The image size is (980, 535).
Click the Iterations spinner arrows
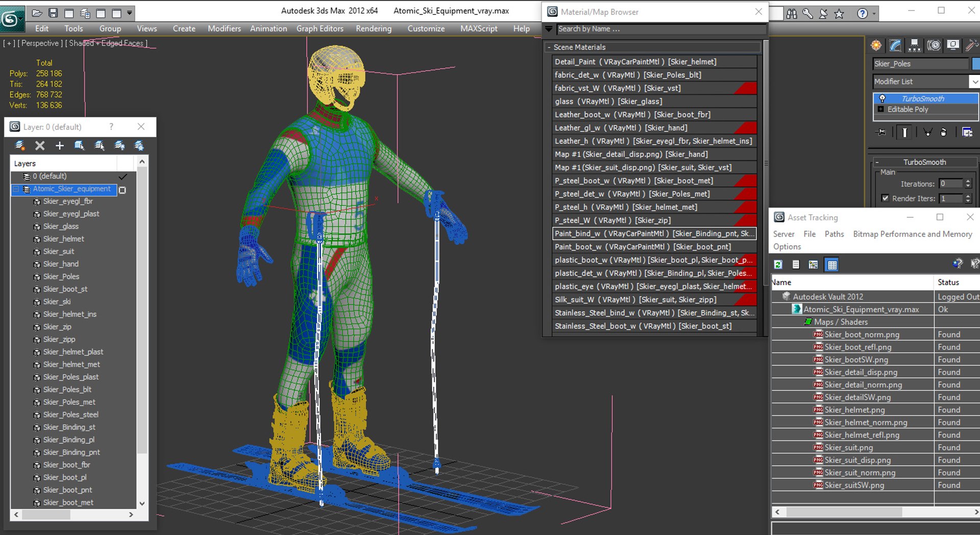968,184
